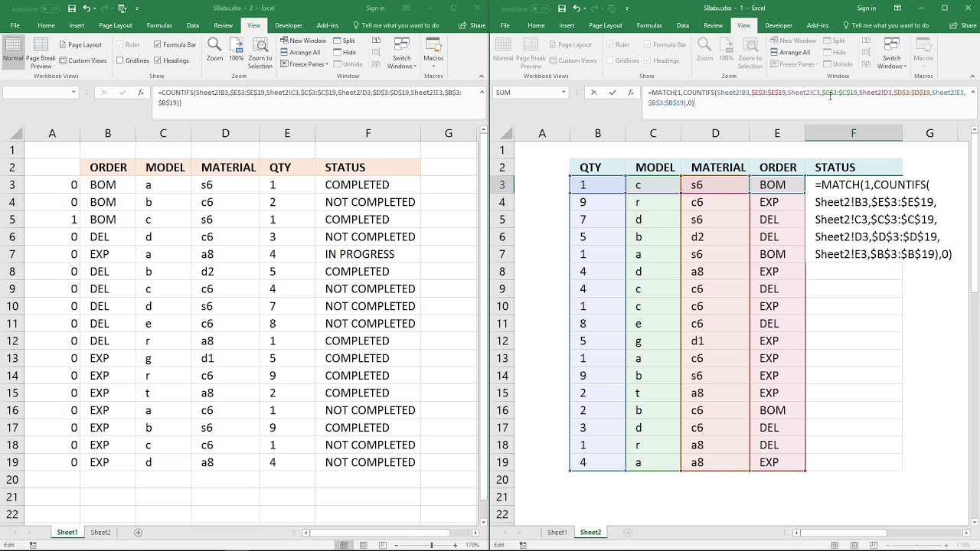Click Sign in link in left window
Viewport: 980px width, 551px height.
(375, 8)
